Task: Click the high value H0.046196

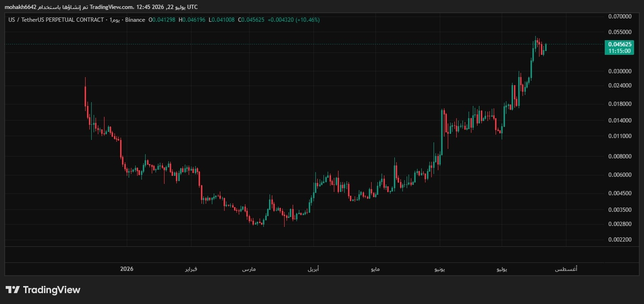Action: [x=191, y=20]
